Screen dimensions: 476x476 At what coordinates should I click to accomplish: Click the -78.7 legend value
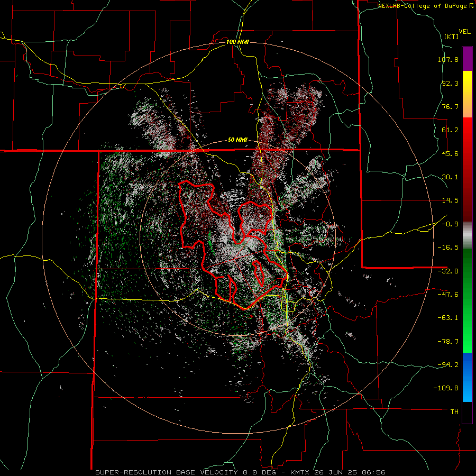pos(448,342)
